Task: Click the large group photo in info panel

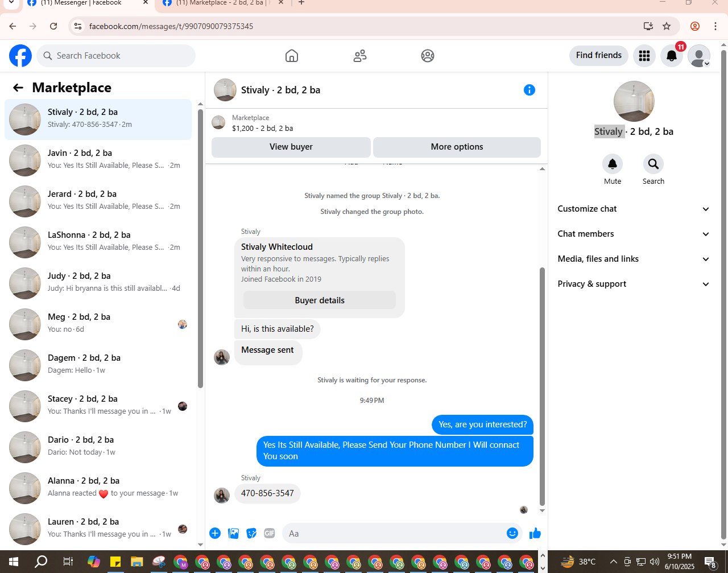Action: pos(634,101)
